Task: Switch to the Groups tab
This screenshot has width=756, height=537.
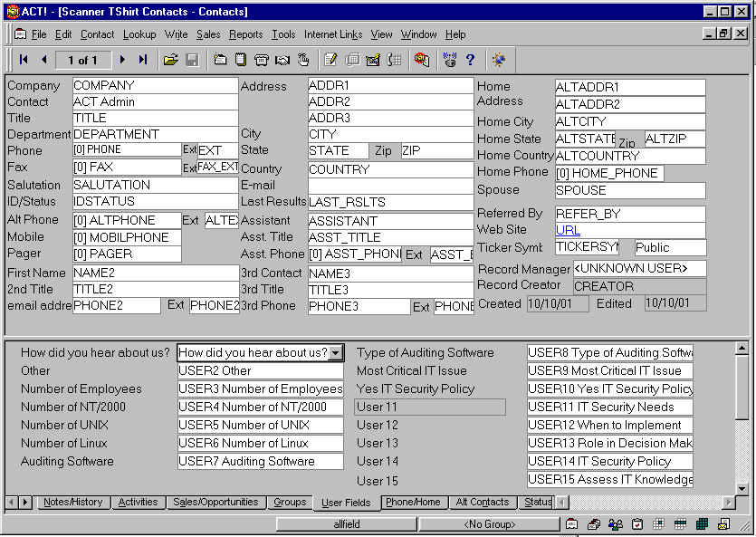Action: pyautogui.click(x=290, y=502)
